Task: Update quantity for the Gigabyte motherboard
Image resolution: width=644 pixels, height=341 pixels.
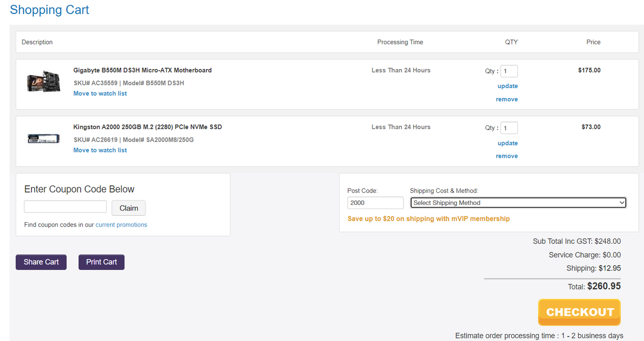Action: 508,86
